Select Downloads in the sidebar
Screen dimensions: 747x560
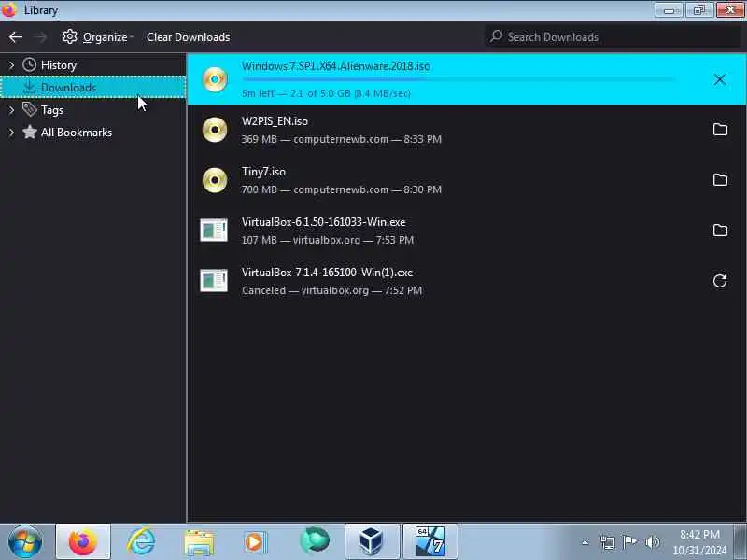coord(93,87)
